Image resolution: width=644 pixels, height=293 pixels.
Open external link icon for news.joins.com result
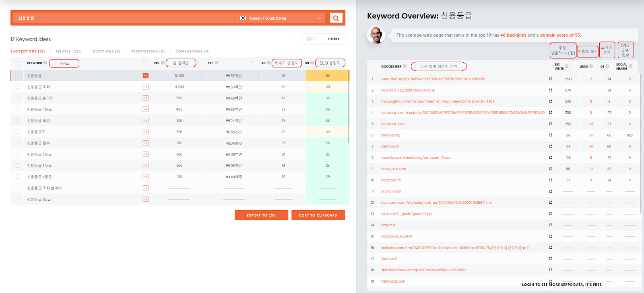point(551,169)
